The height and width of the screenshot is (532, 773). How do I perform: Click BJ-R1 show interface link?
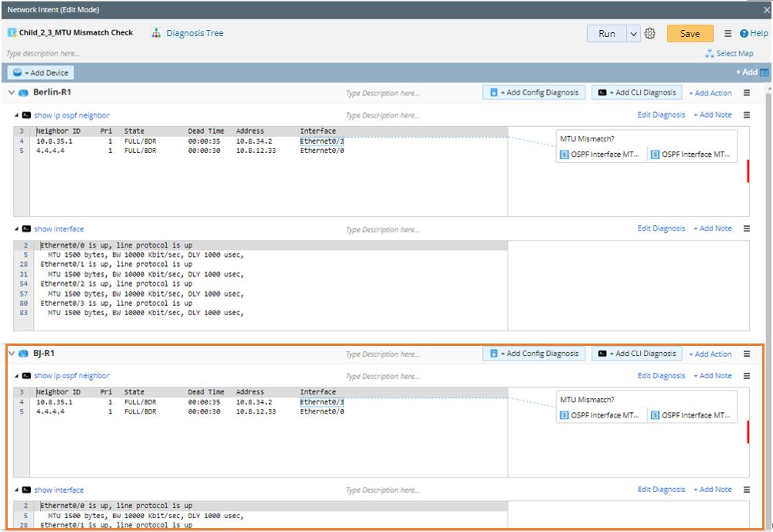[x=59, y=490]
